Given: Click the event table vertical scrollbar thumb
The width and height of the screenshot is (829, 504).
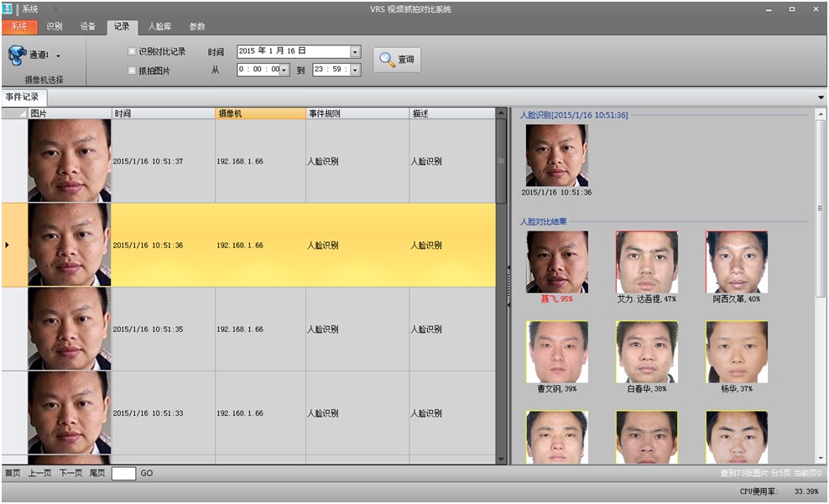Looking at the screenshot, I should (x=501, y=161).
